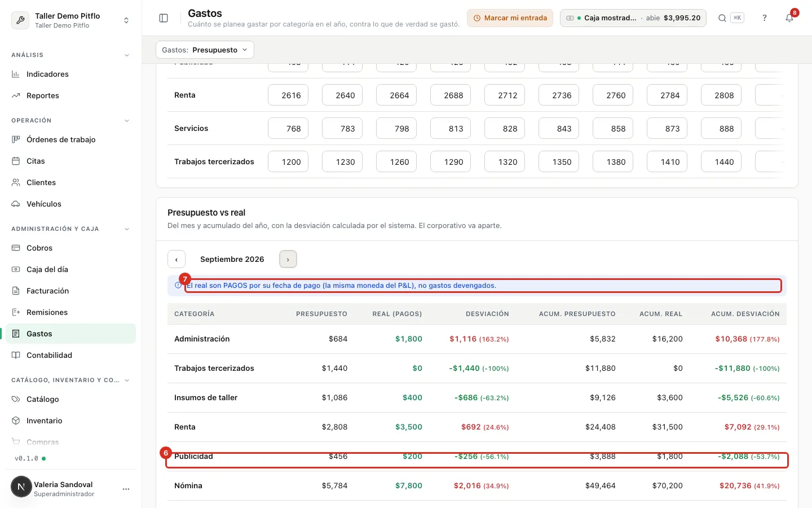Viewport: 812px width, 508px height.
Task: Open Remisiones in sidebar
Action: coord(71,312)
